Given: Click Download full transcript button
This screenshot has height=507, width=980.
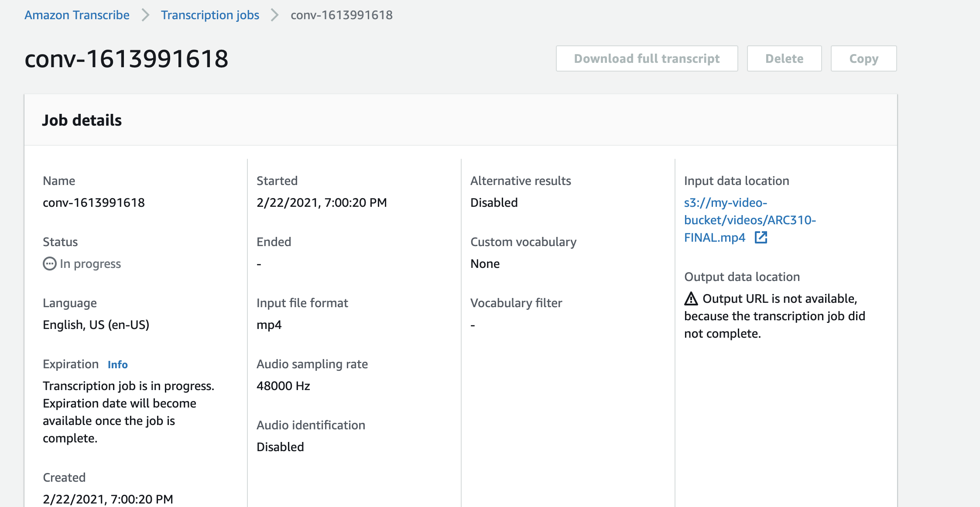Looking at the screenshot, I should point(647,58).
